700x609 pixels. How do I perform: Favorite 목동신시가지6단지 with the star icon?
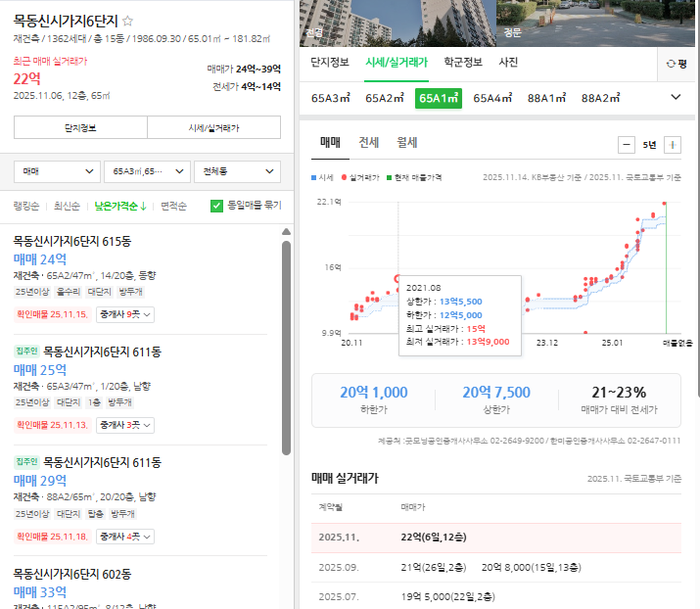pos(127,21)
